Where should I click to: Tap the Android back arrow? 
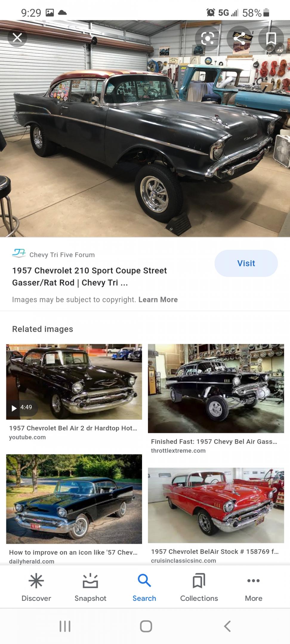227,626
